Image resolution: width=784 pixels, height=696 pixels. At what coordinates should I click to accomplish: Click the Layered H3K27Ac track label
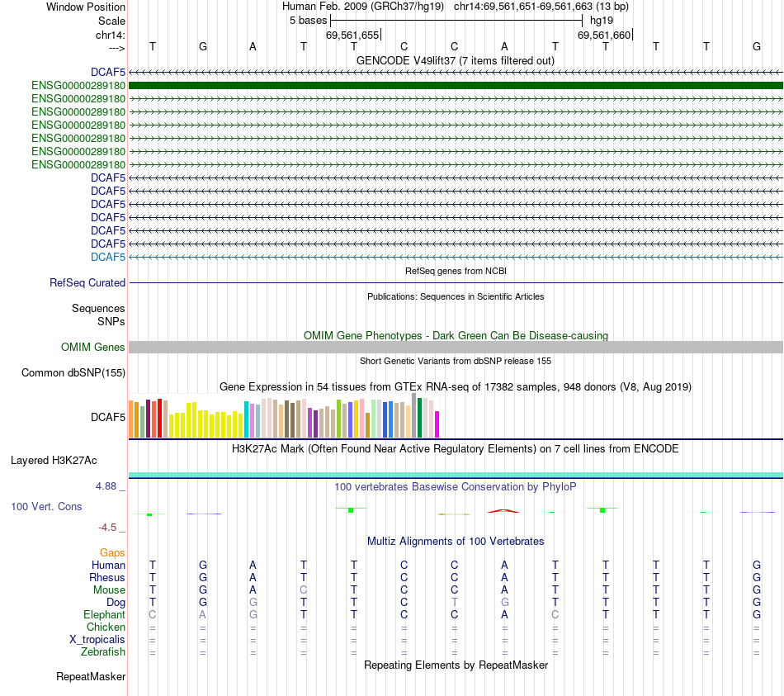tap(54, 461)
